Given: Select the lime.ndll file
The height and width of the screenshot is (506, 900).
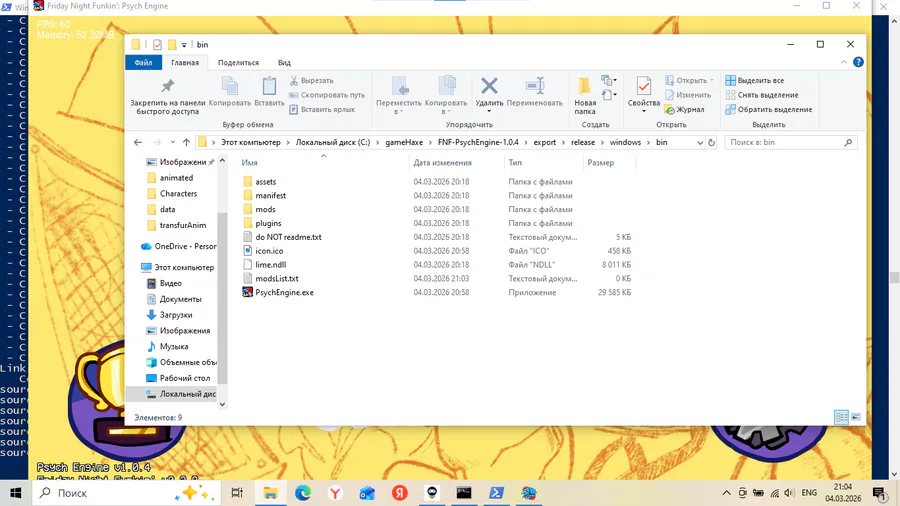Looking at the screenshot, I should [270, 264].
